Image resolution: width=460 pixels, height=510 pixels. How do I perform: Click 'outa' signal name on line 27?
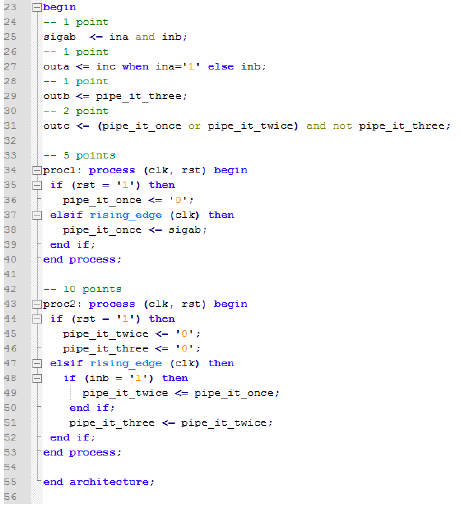point(56,67)
